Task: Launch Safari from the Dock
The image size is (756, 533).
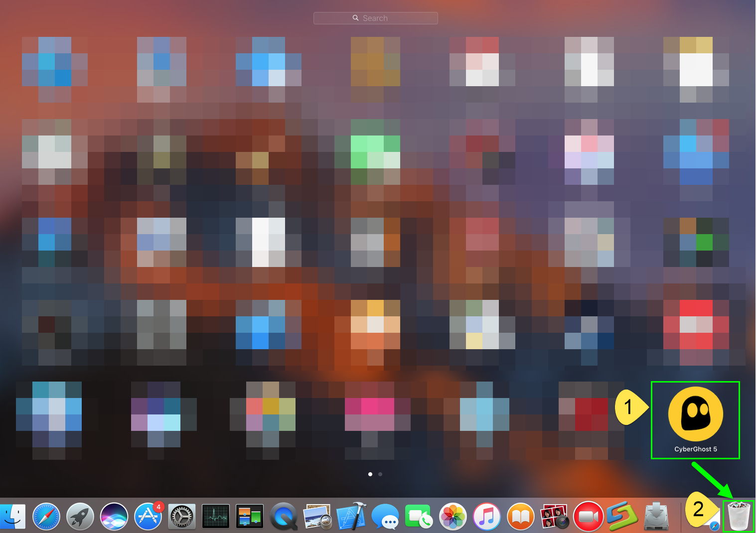Action: pyautogui.click(x=46, y=517)
